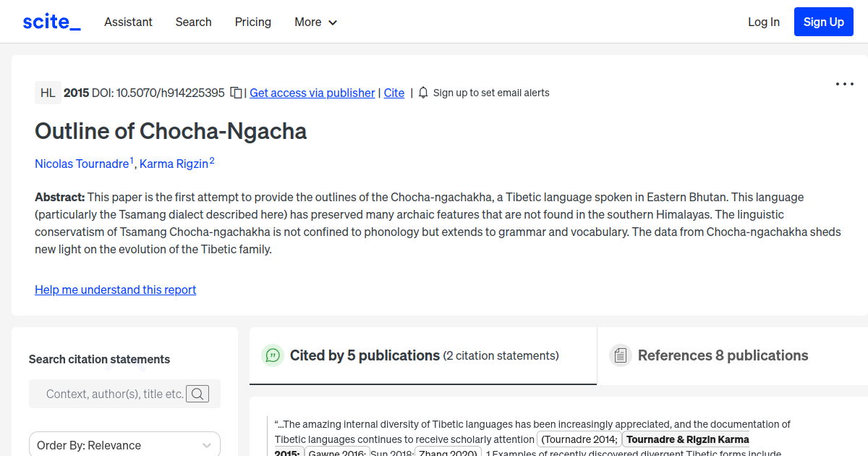Click the references document icon
Screen dimensions: 868x456
point(621,355)
